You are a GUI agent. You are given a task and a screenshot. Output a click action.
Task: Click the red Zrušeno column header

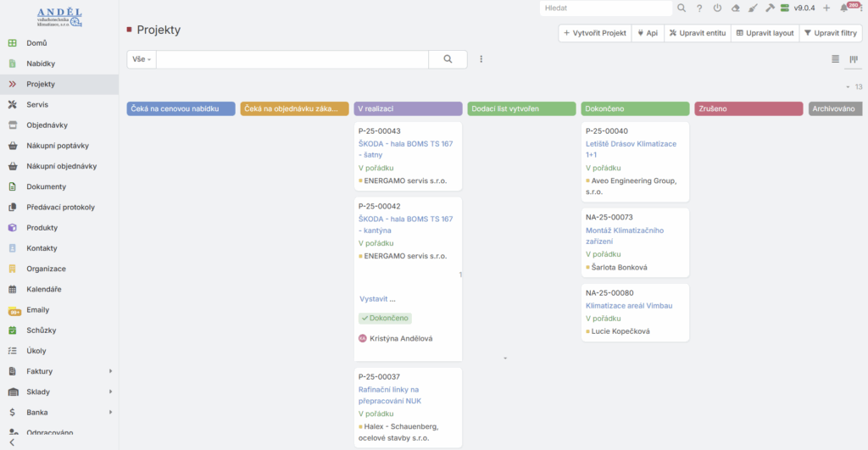coord(748,108)
